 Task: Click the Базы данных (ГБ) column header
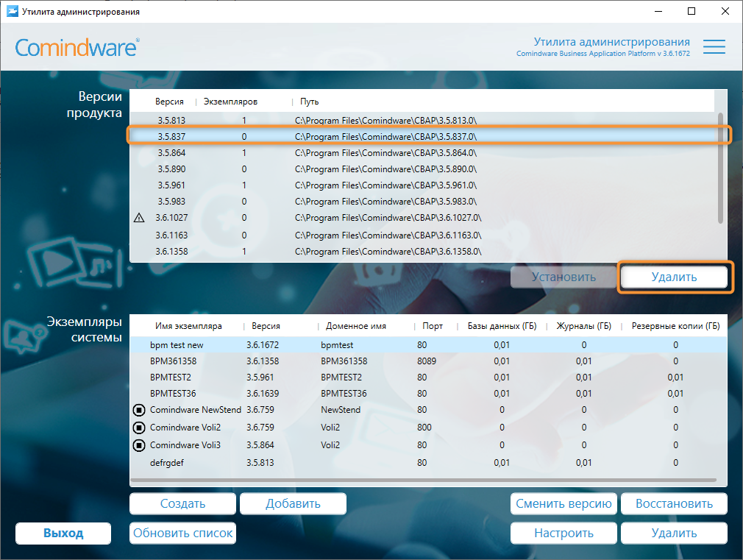click(502, 326)
